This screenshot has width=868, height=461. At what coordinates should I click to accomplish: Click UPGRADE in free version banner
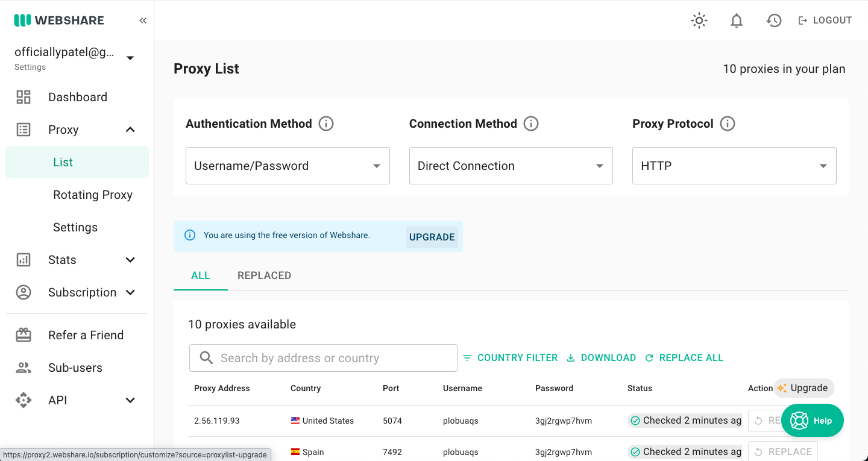click(432, 237)
